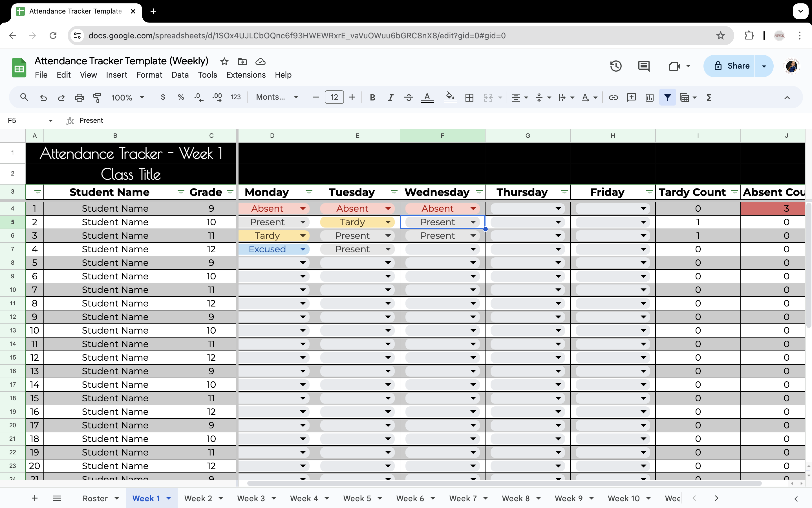This screenshot has width=812, height=508.
Task: Open the Grade column filter
Action: point(230,192)
